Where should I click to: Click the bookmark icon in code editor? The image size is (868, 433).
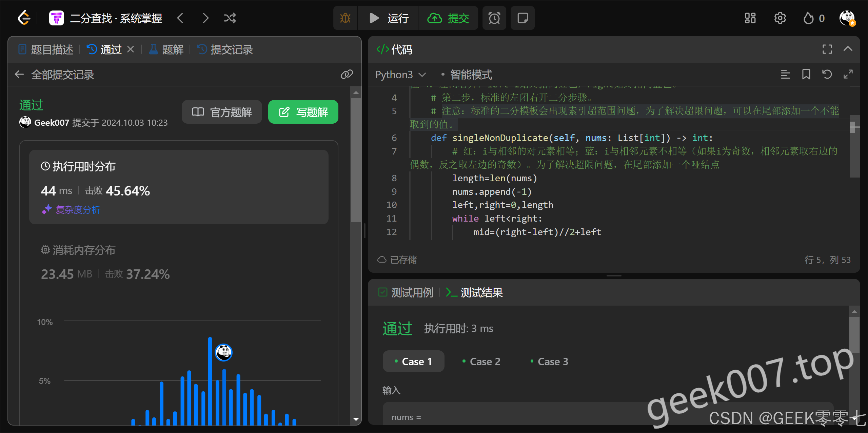click(x=806, y=74)
